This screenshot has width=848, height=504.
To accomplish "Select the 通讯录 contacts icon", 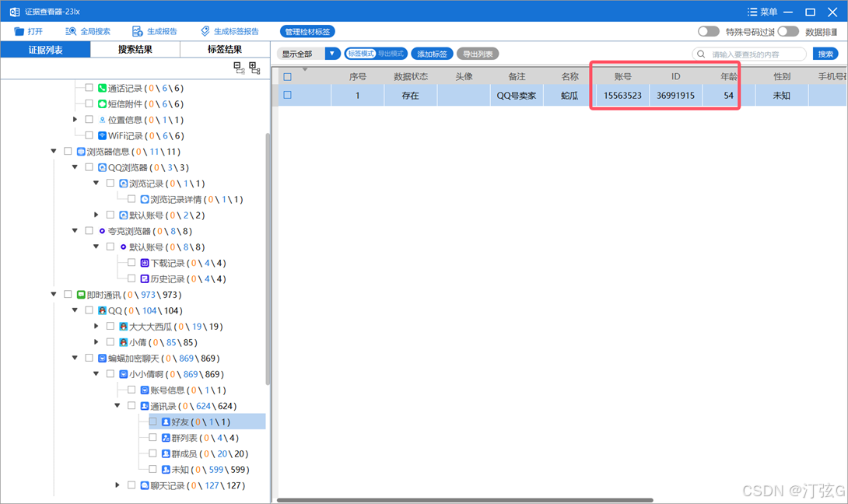I will [145, 405].
